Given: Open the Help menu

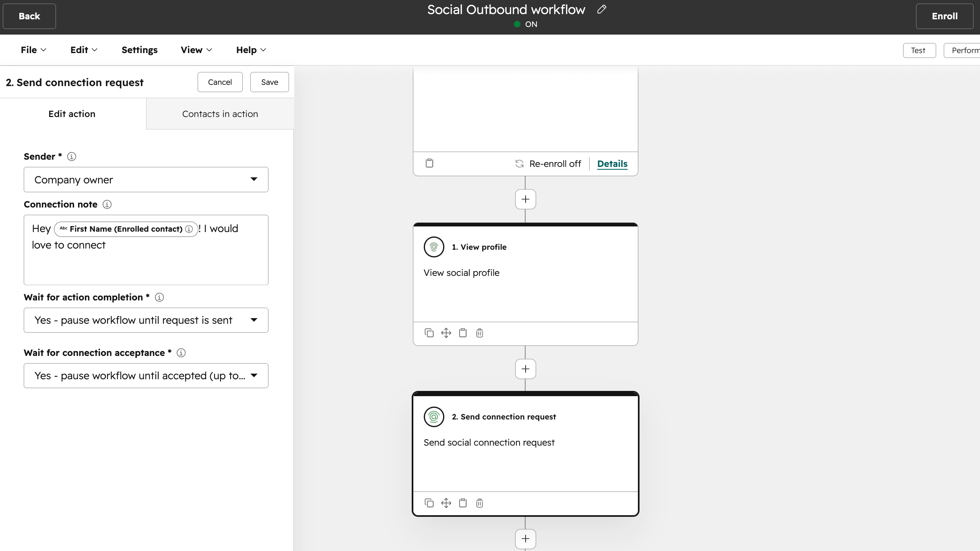Looking at the screenshot, I should click(x=251, y=50).
